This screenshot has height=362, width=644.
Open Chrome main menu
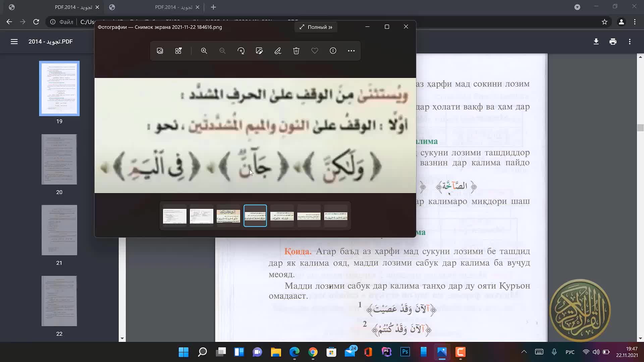coord(635,22)
